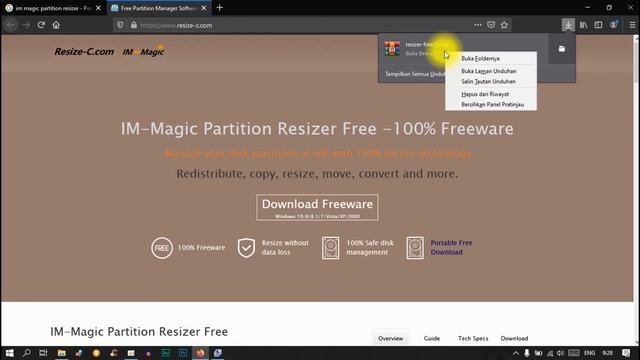
Task: Click the ENG language indicator
Action: [589, 353]
